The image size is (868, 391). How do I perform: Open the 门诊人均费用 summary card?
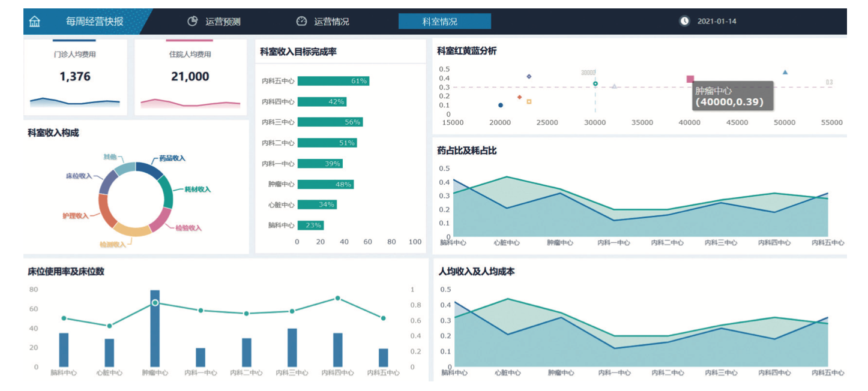(x=75, y=77)
